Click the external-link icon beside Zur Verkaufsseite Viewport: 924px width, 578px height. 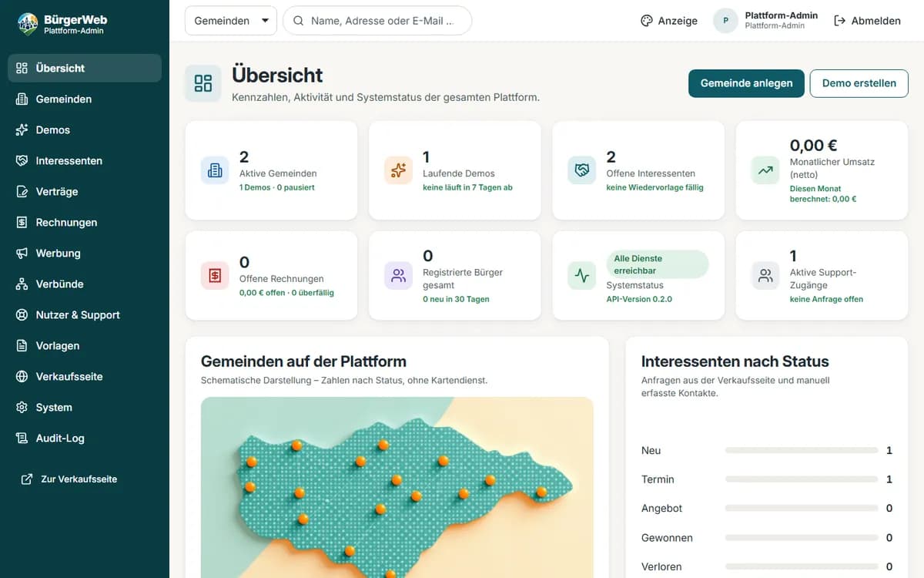(27, 479)
